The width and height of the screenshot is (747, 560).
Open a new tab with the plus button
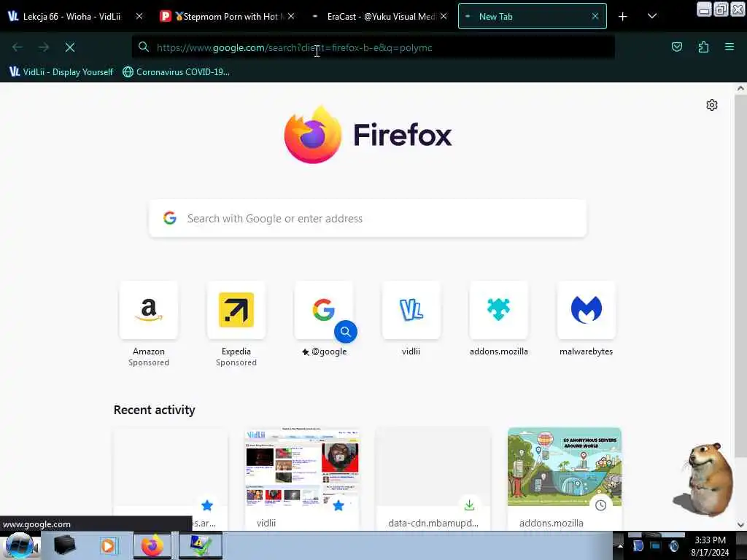click(x=623, y=17)
